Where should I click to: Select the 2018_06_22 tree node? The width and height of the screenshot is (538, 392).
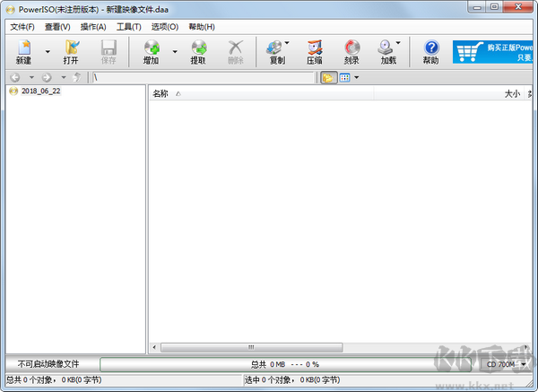click(x=41, y=91)
